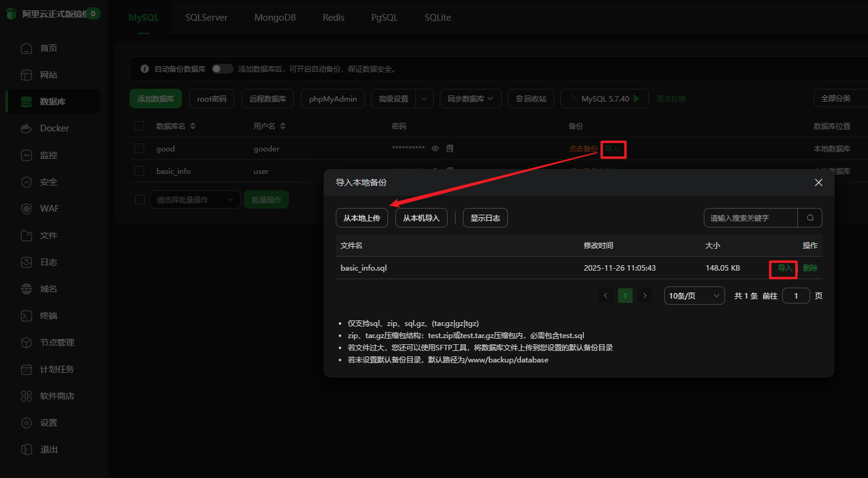The image size is (868, 478).
Task: Click the 从本地上传 upload button
Action: pyautogui.click(x=361, y=218)
